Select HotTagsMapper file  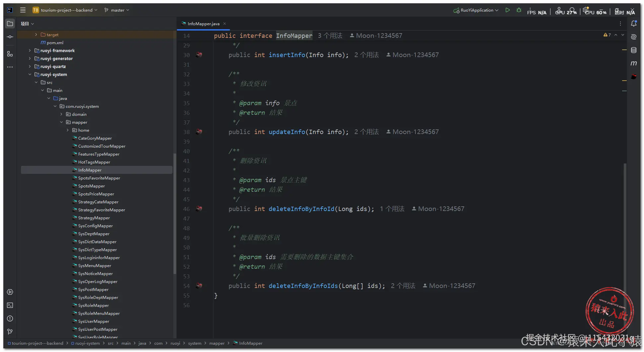pos(94,162)
